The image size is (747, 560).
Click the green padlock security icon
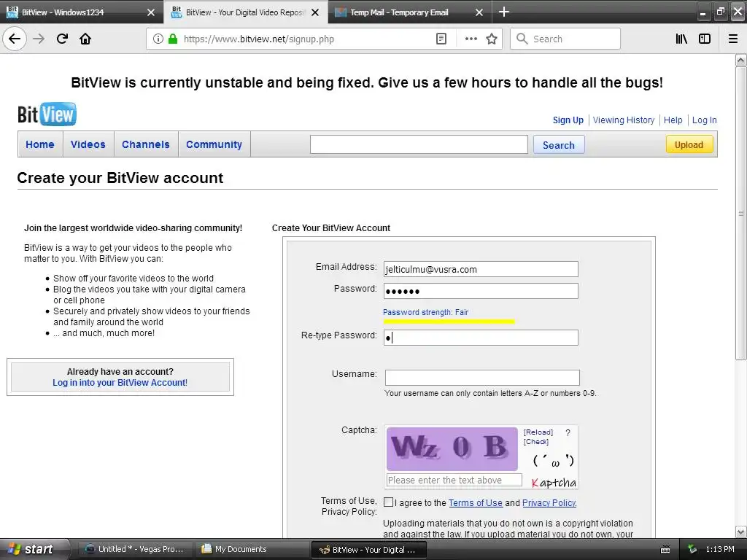click(173, 39)
